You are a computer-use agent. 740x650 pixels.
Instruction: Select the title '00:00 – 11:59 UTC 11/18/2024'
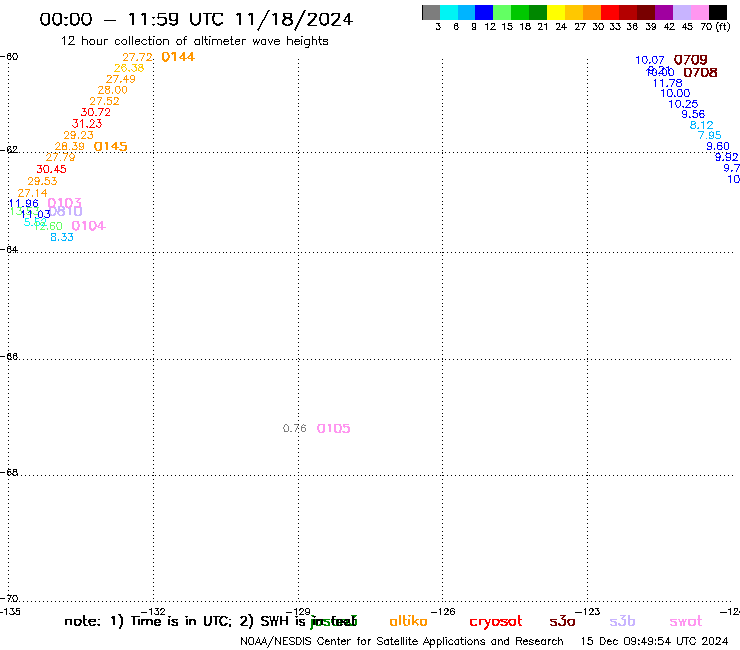[x=196, y=19]
